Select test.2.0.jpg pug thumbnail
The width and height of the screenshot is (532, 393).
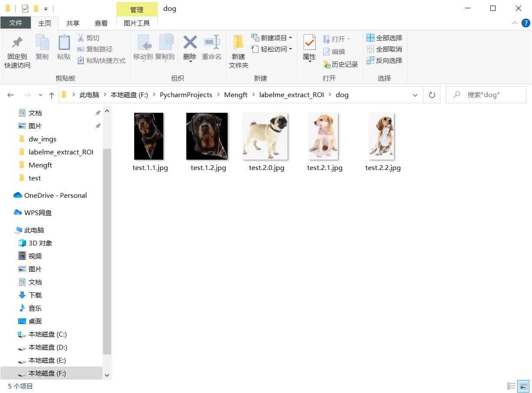point(265,136)
